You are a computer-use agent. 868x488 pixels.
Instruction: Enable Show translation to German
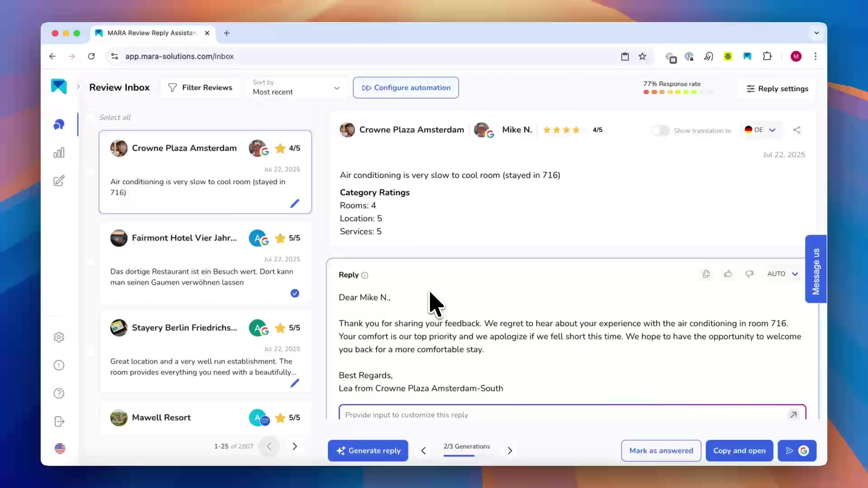click(660, 130)
